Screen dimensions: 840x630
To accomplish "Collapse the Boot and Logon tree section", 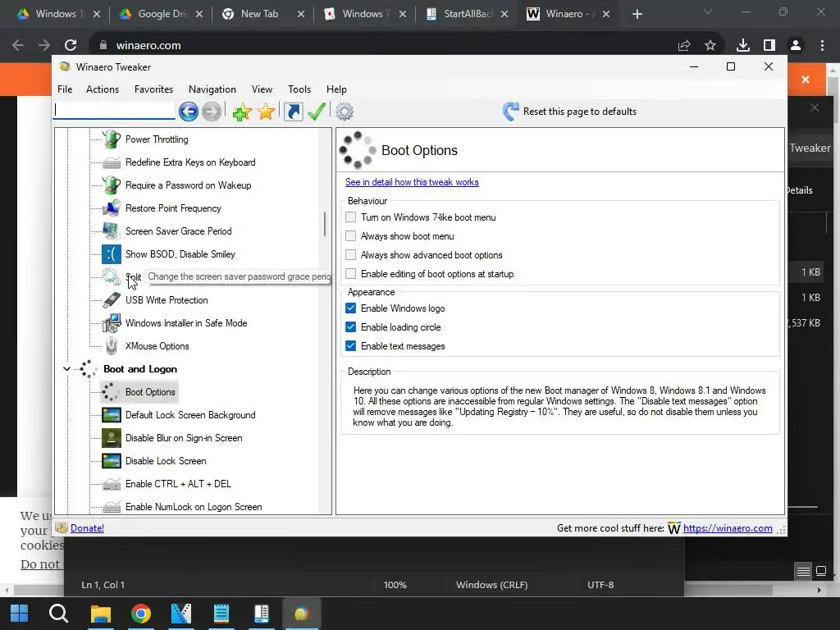I will tap(66, 369).
